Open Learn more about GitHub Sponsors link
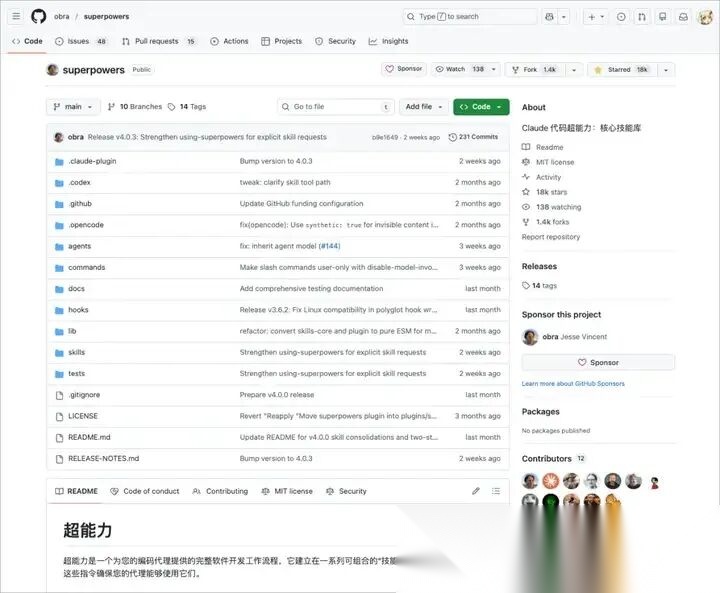The image size is (720, 593). coord(573,384)
